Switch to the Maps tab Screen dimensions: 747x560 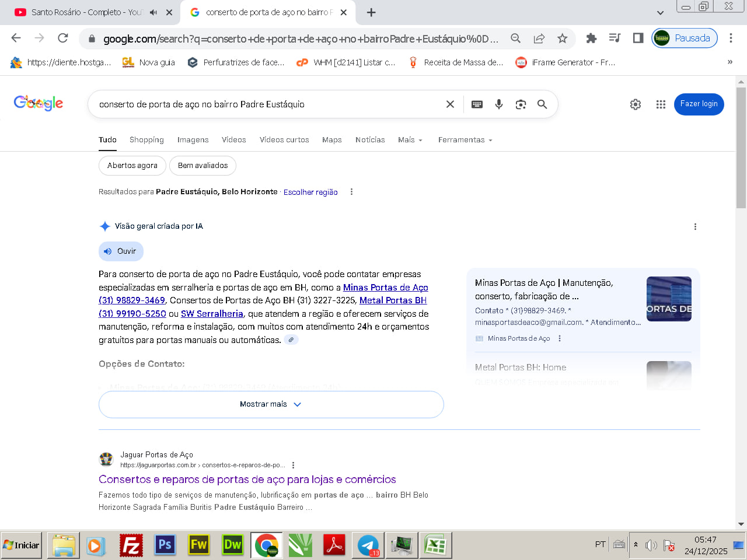coord(331,140)
